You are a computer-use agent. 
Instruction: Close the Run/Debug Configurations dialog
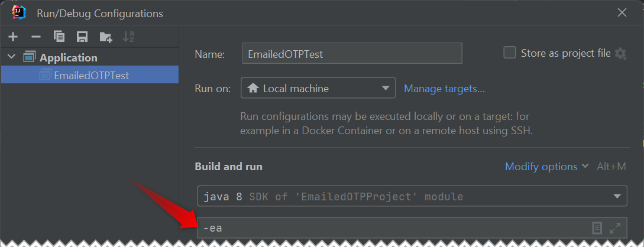click(622, 13)
